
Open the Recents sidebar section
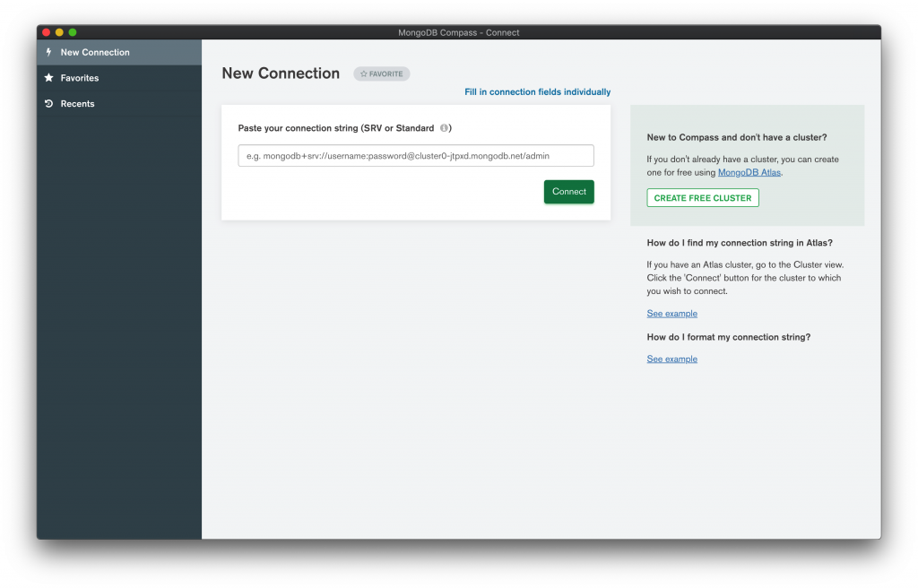[119, 104]
